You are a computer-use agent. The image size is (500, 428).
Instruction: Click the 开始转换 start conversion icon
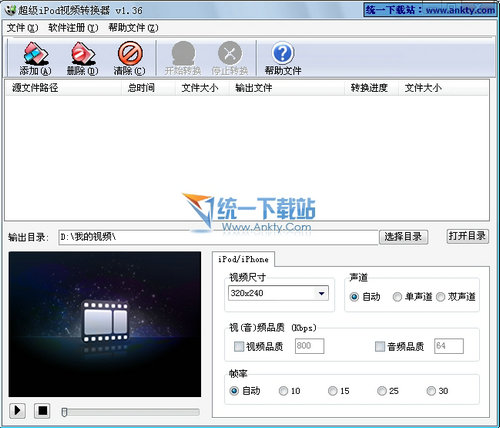[183, 58]
